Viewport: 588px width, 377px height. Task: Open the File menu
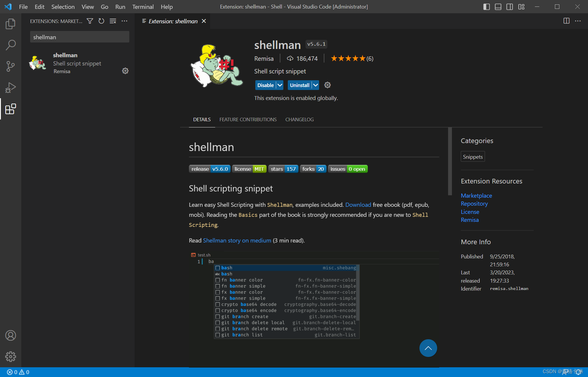point(23,6)
